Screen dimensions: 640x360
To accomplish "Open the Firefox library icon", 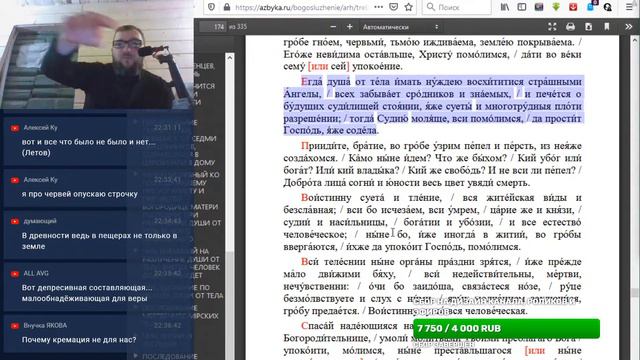I will 505,7.
